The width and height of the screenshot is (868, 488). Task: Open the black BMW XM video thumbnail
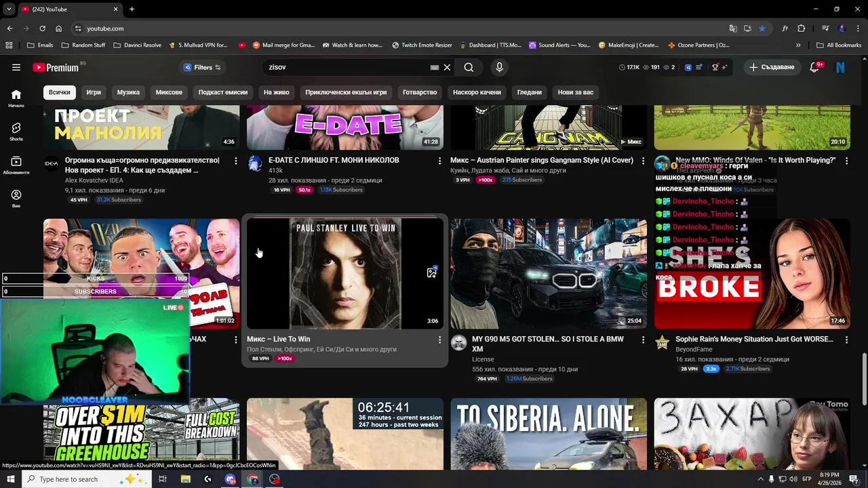[549, 273]
